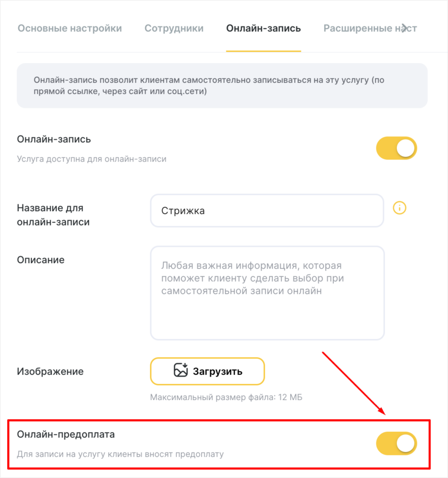Click the Онлайн-запись section heading label
The width and height of the screenshot is (448, 478).
(54, 139)
